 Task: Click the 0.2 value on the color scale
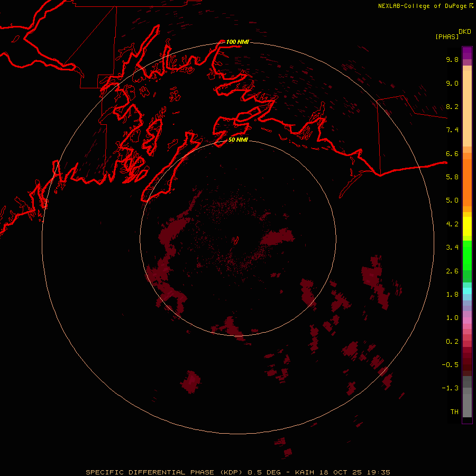point(452,342)
